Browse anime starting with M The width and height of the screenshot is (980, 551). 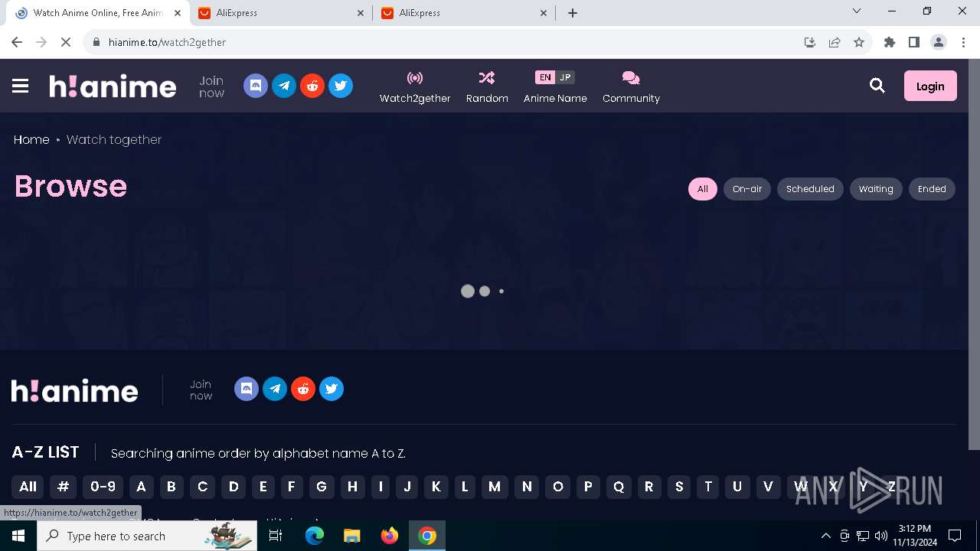click(495, 487)
